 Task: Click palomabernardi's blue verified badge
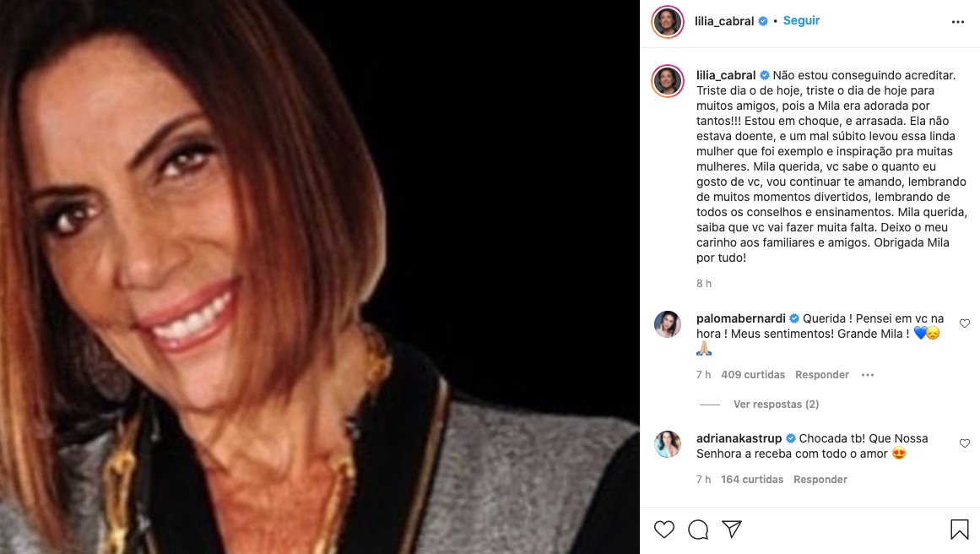pyautogui.click(x=792, y=318)
